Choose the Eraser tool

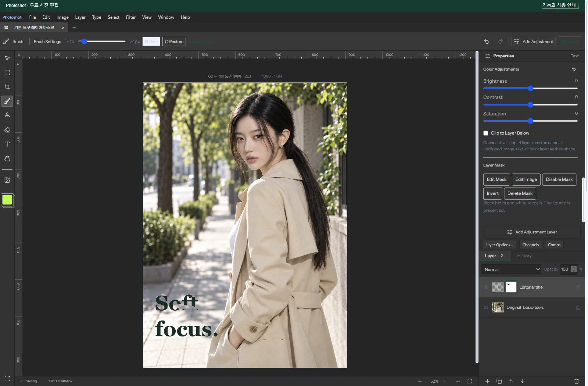pos(7,130)
